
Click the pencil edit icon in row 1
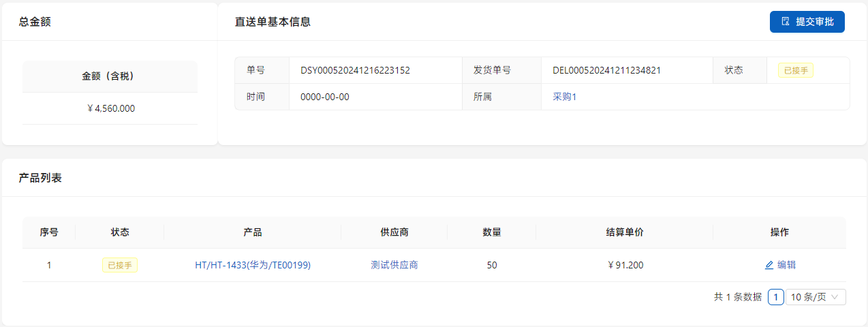[x=769, y=265]
